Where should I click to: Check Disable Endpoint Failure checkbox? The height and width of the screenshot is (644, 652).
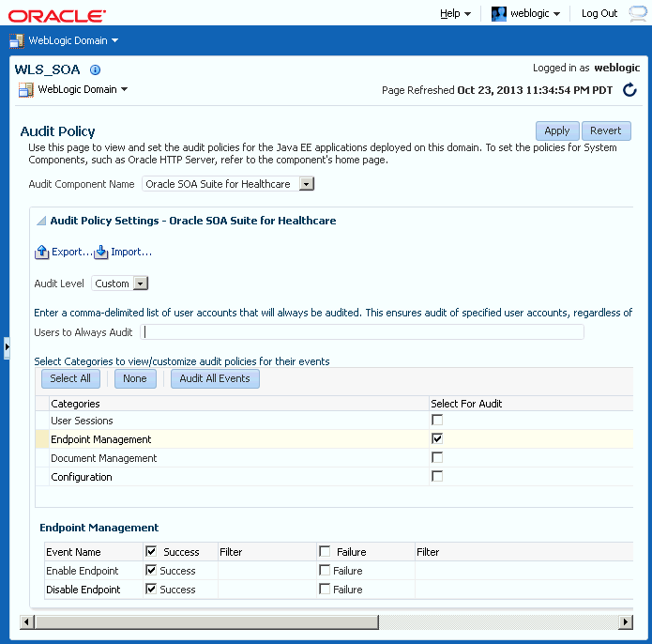325,590
